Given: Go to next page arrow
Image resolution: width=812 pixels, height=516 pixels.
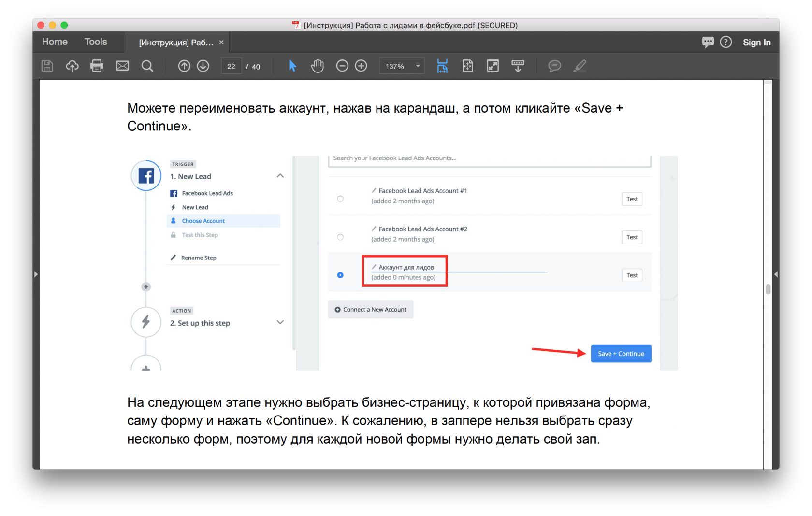Looking at the screenshot, I should (x=203, y=66).
